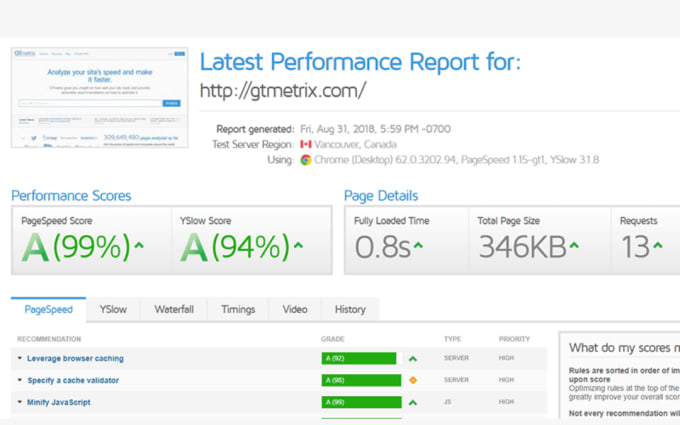This screenshot has width=680, height=425.
Task: Select the PageSpeed tab
Action: tap(49, 310)
